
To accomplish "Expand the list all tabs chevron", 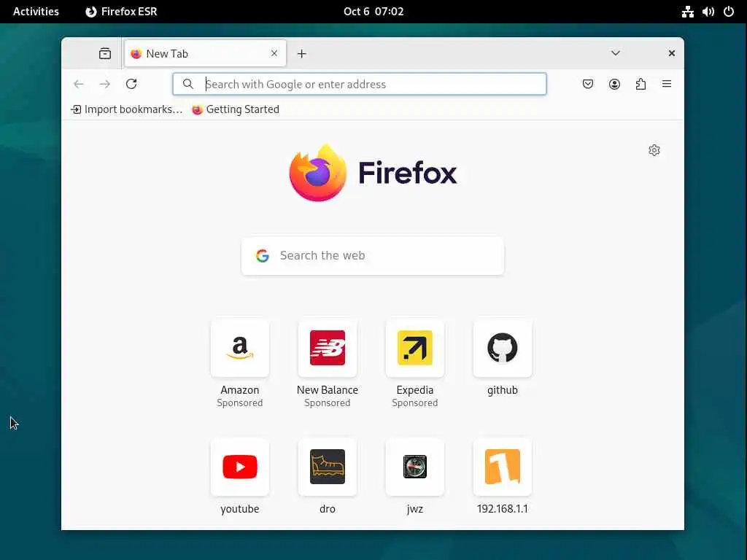I will (x=616, y=52).
